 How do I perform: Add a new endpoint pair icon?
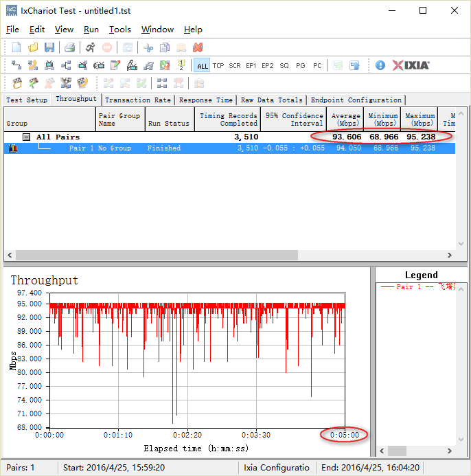pos(16,65)
